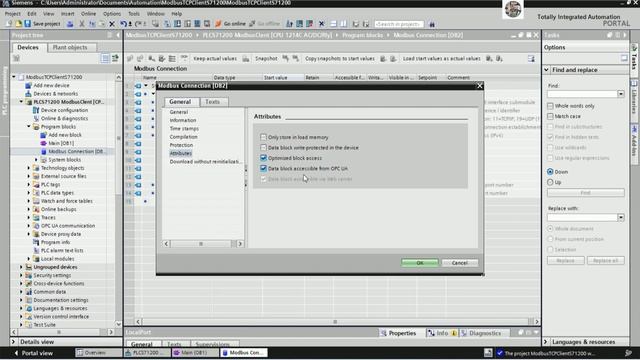Click the binoculars search icon beside the search box

432,24
